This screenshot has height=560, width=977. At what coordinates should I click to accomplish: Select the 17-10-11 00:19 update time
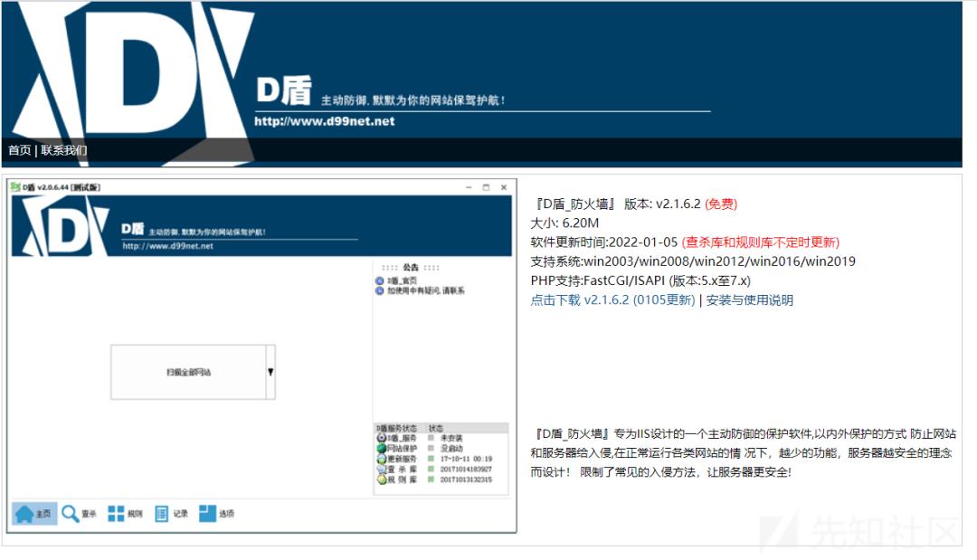(466, 459)
